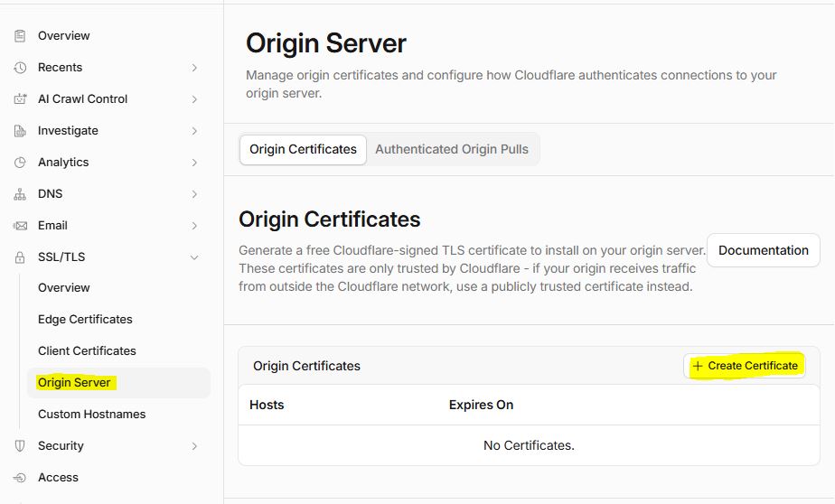
Task: Click the Create Certificate button
Action: (745, 366)
